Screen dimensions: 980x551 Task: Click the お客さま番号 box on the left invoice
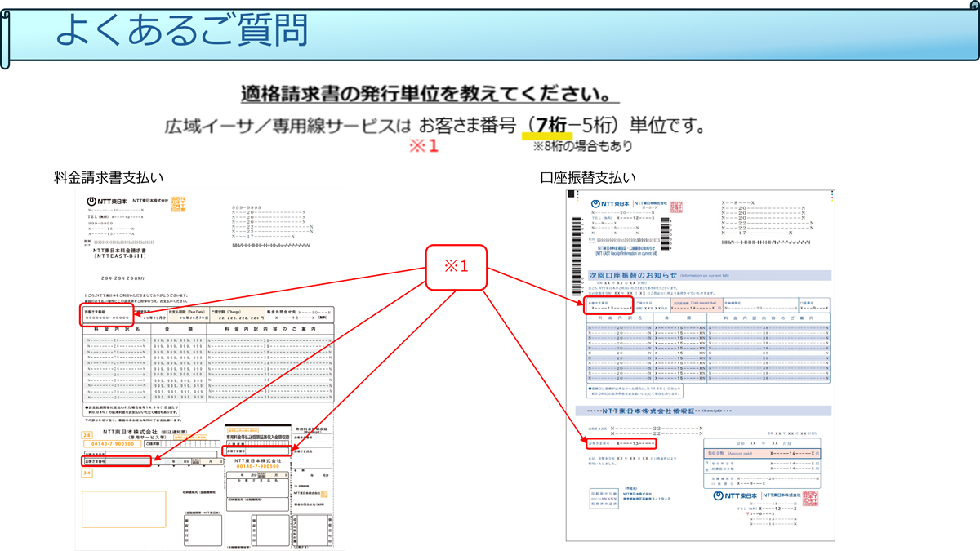pos(106,315)
